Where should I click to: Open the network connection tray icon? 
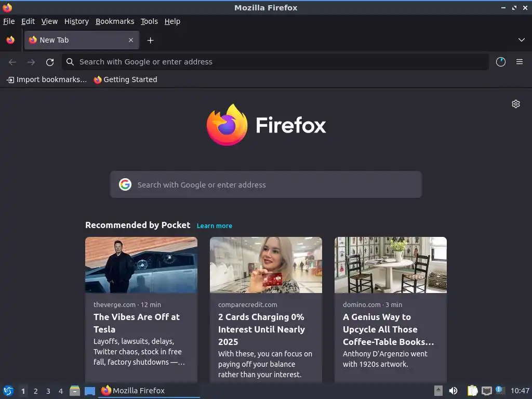tap(486, 391)
